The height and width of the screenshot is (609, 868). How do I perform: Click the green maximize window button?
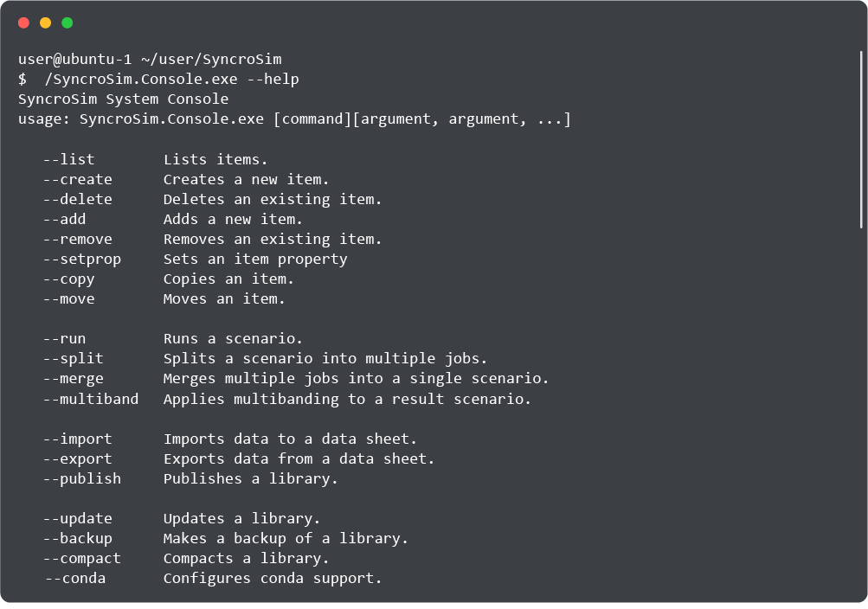coord(67,23)
